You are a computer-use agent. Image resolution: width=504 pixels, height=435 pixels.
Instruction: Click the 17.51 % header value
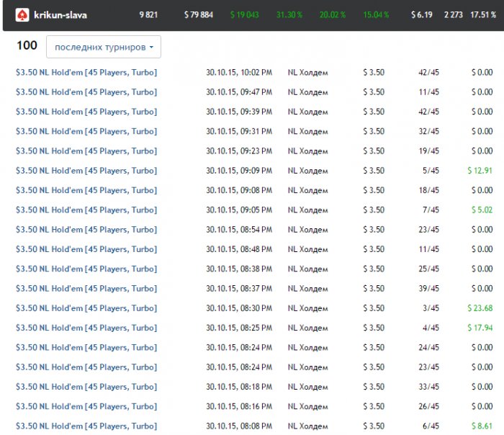(483, 15)
